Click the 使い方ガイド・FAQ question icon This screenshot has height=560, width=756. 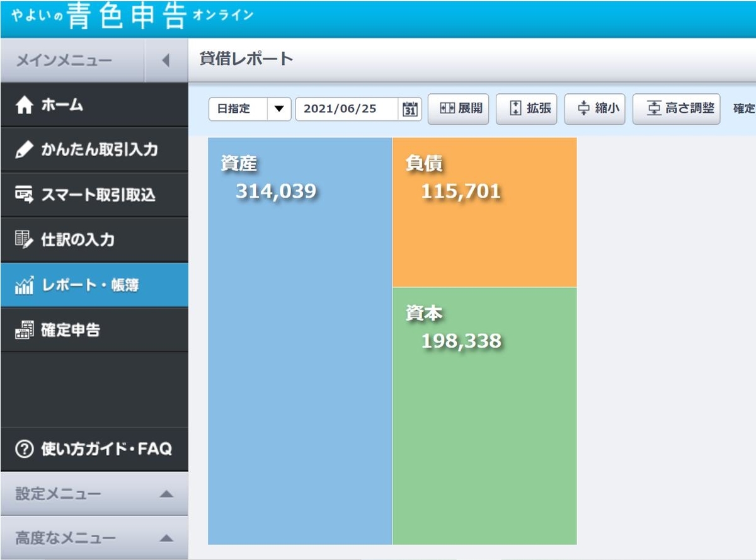click(x=23, y=449)
